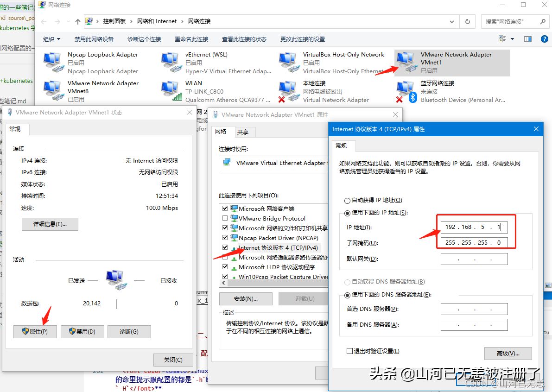Click the 安装(N)... button
This screenshot has height=392, width=552.
click(x=246, y=299)
